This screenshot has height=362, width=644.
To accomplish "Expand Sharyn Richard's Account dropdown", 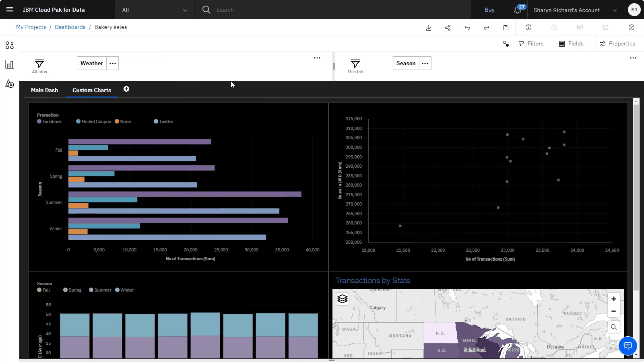I will click(x=575, y=10).
